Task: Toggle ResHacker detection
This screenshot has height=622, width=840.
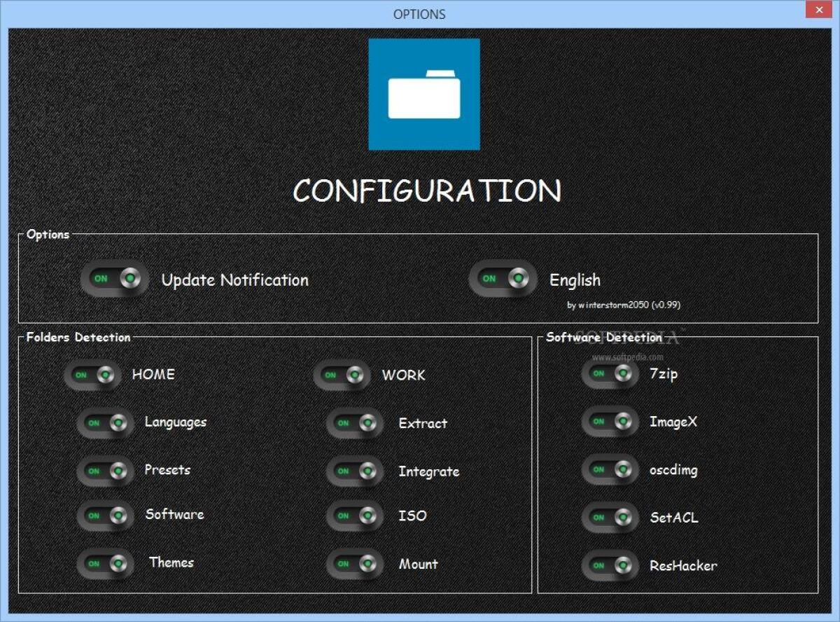Action: (610, 565)
